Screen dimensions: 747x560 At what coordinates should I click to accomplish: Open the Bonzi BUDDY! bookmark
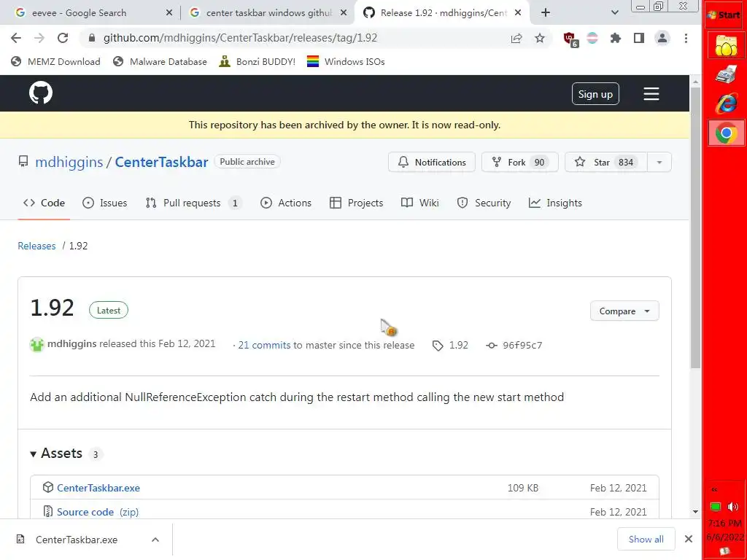coord(258,61)
